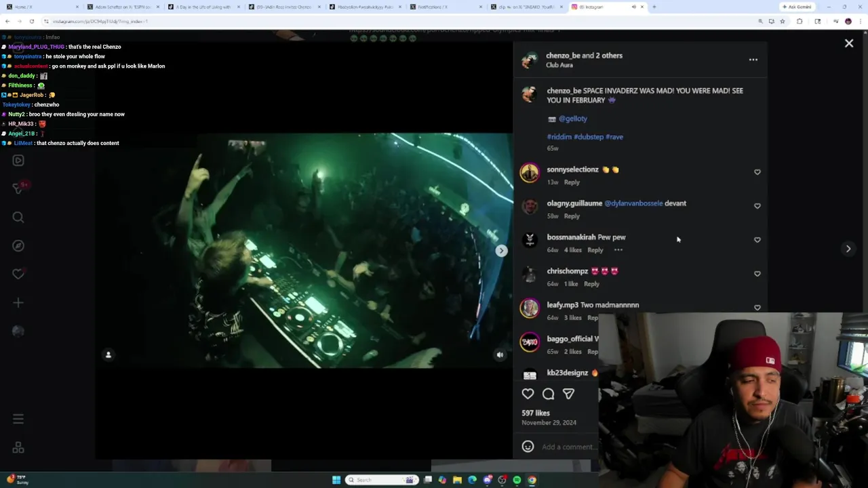The image size is (868, 488).
Task: Open options dots on bossmanakirah comment
Action: (618, 250)
